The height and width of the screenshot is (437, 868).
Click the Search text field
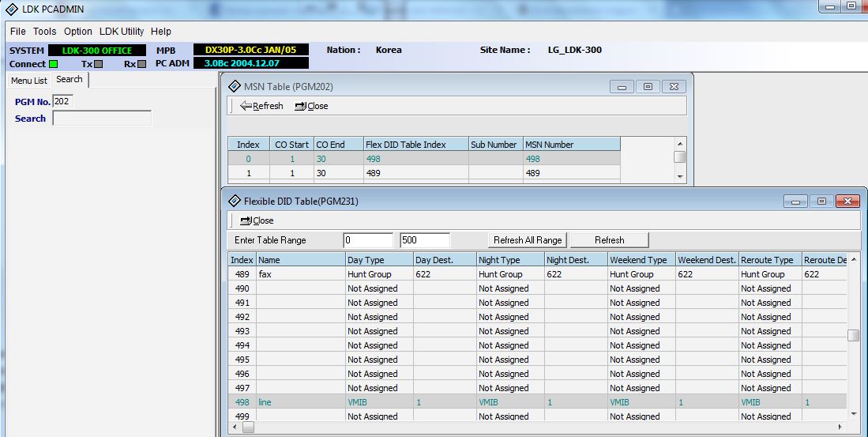pyautogui.click(x=102, y=119)
